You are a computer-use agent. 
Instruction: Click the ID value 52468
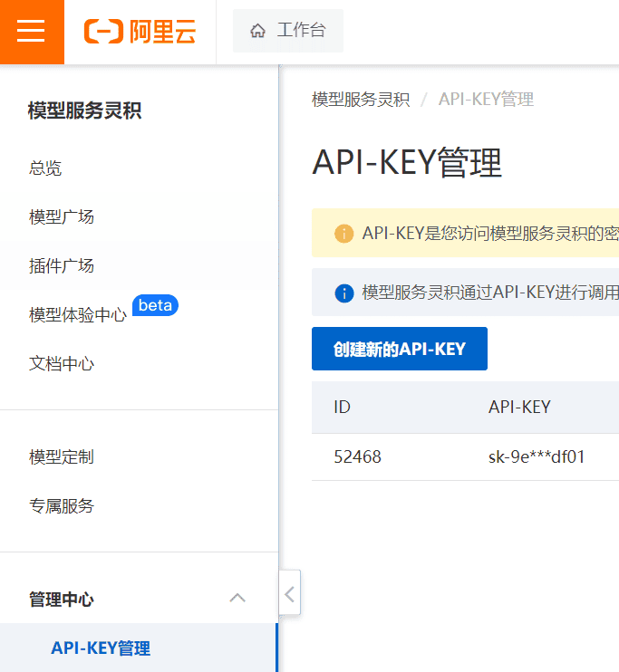tap(357, 456)
